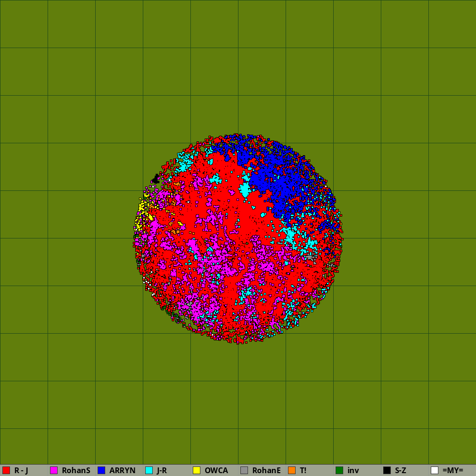Screen dimensions: 476x476
Task: Click the magenta RohanS legend swatch
Action: click(54, 470)
